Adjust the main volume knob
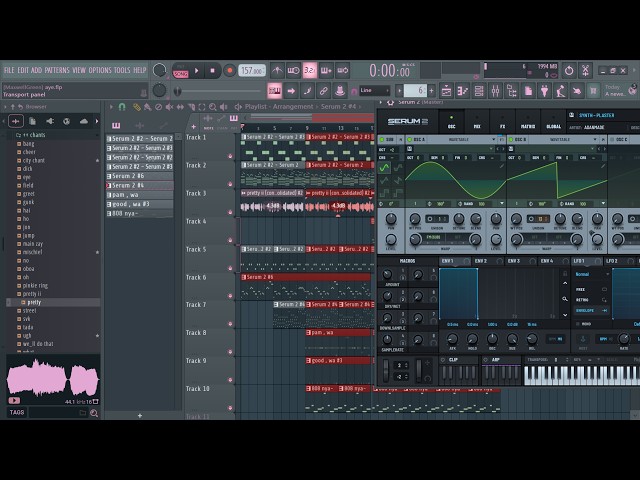Screen dimensions: 640x480 (x=160, y=71)
